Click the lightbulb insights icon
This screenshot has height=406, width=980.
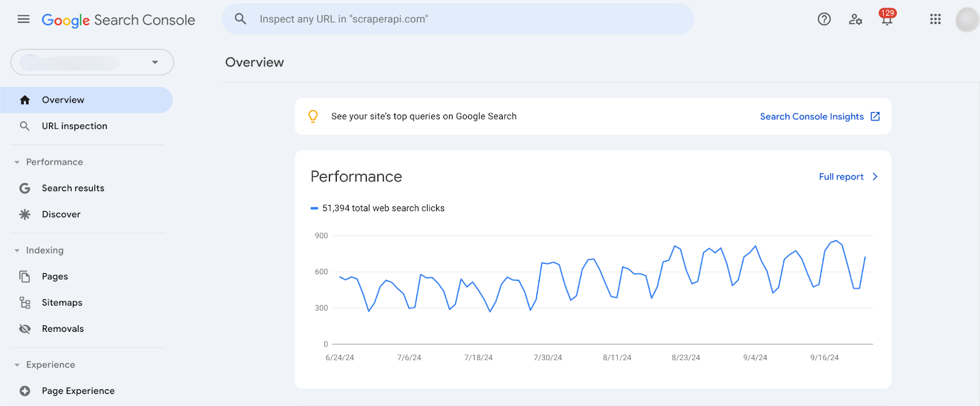[x=313, y=116]
